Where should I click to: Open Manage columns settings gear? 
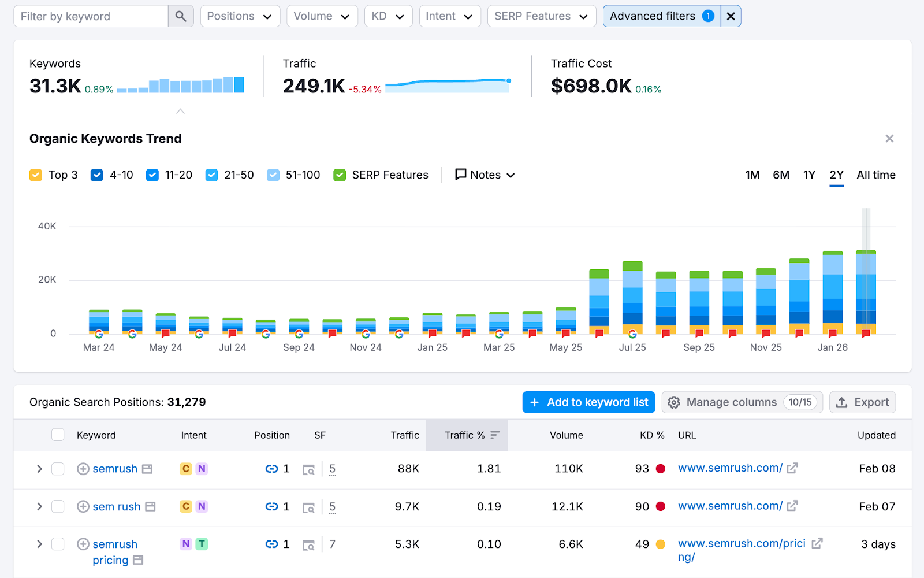[673, 402]
